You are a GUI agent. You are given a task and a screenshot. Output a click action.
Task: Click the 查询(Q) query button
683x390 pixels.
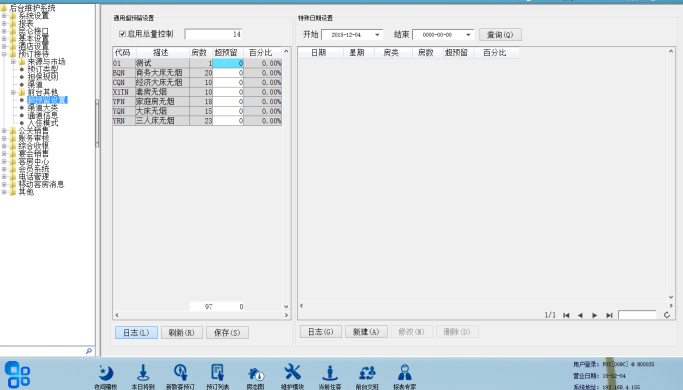tap(500, 34)
